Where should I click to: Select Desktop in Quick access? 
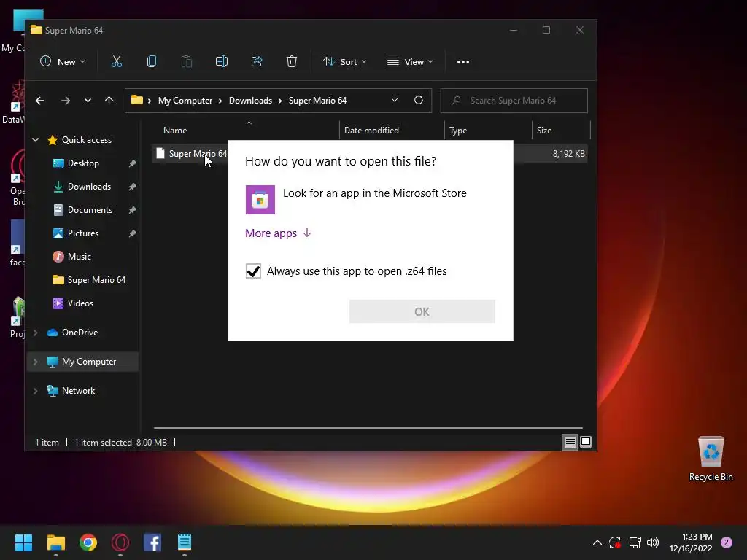point(83,163)
